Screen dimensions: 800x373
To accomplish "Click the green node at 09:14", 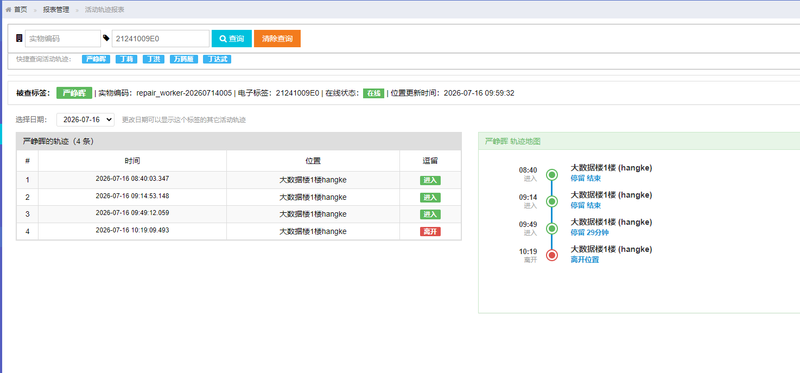I will coord(552,202).
